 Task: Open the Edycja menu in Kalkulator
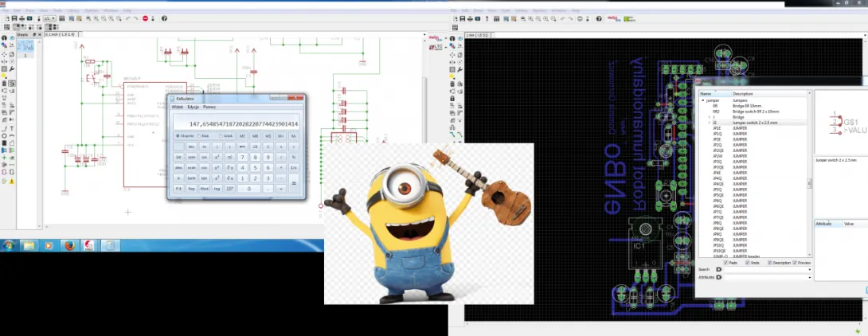pos(194,106)
